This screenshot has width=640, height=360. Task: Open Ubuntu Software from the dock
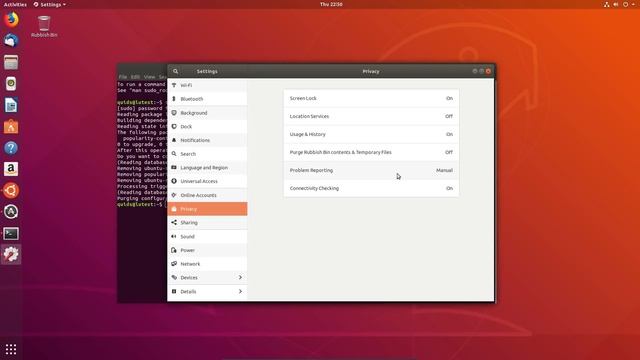pos(11,127)
